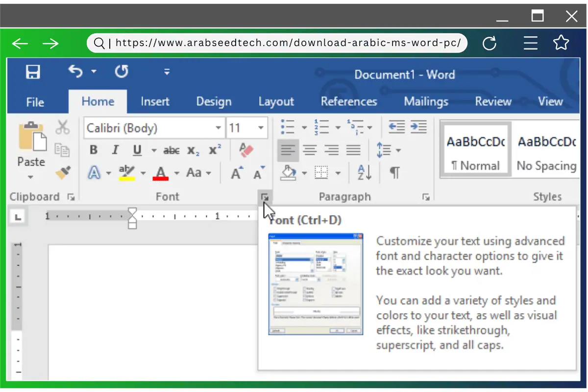Click the Cut scissors icon
Image resolution: width=588 pixels, height=392 pixels.
[x=63, y=127]
